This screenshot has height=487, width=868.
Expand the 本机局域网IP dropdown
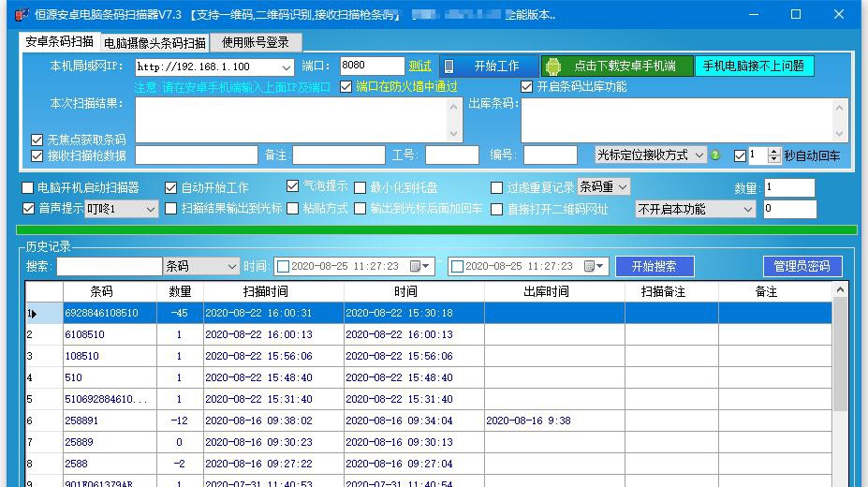287,67
